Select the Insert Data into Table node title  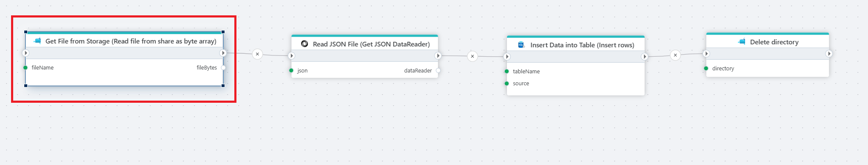tap(582, 45)
